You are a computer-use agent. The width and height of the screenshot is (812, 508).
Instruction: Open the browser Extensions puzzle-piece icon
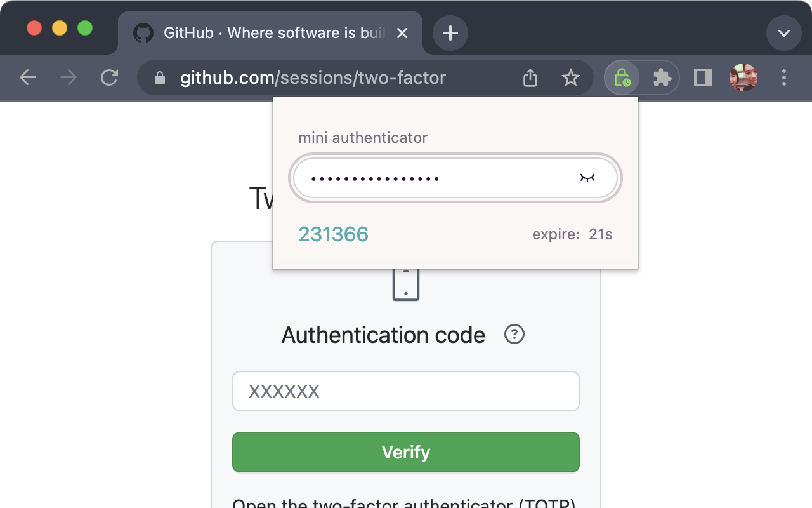click(662, 77)
